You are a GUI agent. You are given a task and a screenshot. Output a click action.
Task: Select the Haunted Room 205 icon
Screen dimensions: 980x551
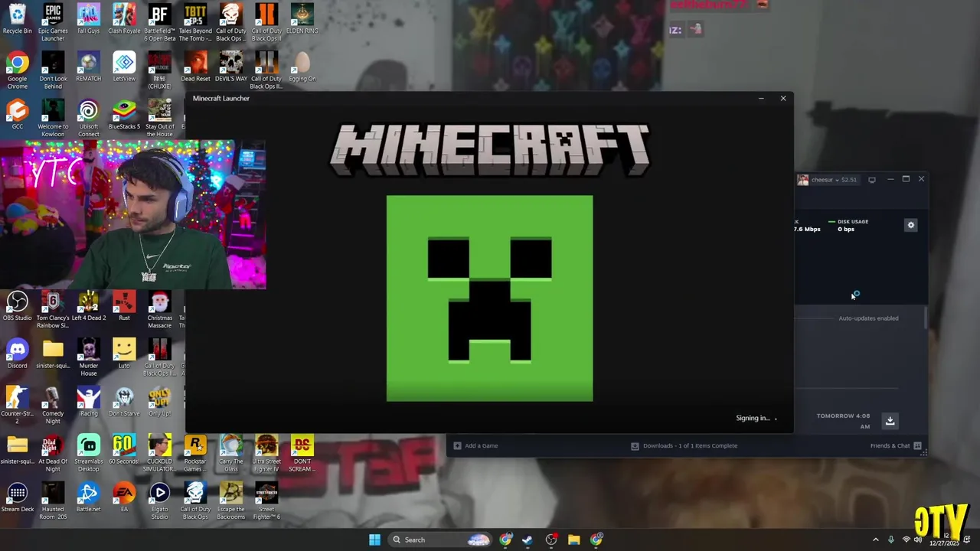(53, 500)
